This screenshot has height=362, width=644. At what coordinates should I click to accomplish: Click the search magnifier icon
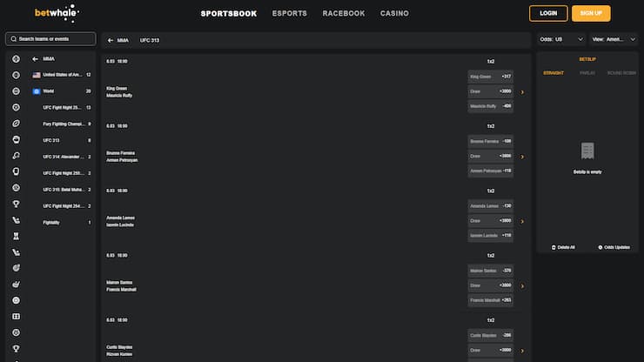pyautogui.click(x=14, y=39)
